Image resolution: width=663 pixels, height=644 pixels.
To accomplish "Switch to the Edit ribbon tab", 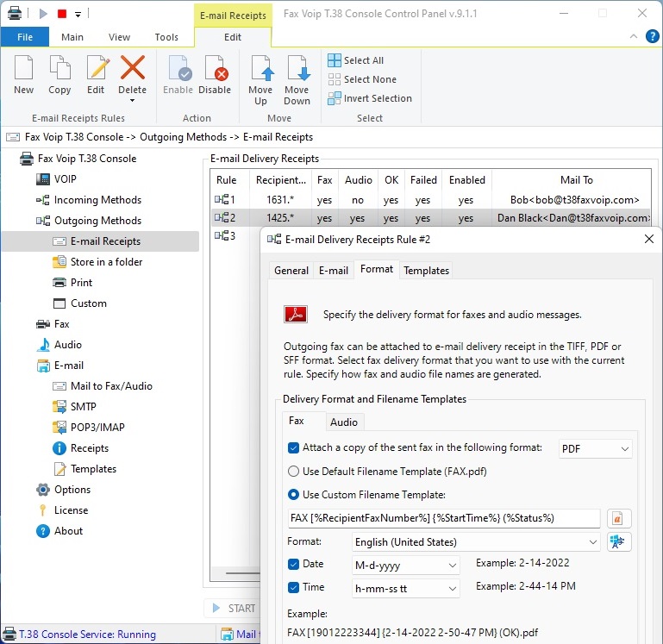I will click(x=233, y=37).
